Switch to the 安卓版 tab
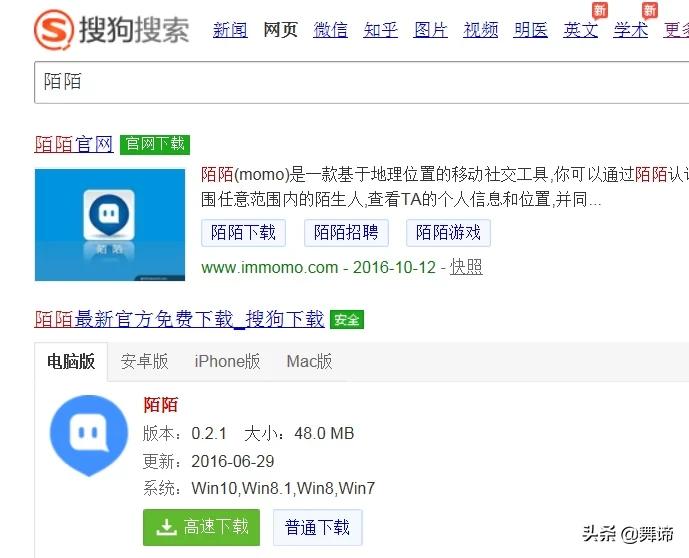This screenshot has width=689, height=558. click(x=145, y=362)
